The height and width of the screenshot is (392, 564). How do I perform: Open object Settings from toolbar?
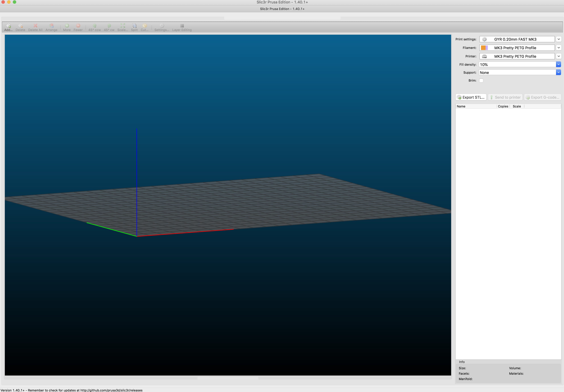point(162,27)
